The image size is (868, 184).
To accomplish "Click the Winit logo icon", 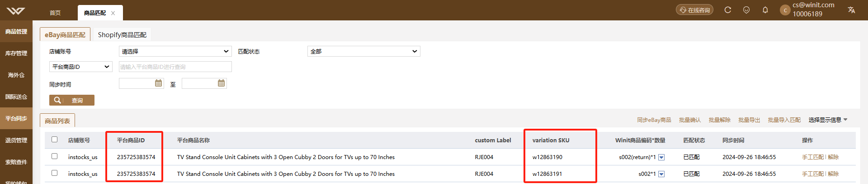I will tap(16, 10).
